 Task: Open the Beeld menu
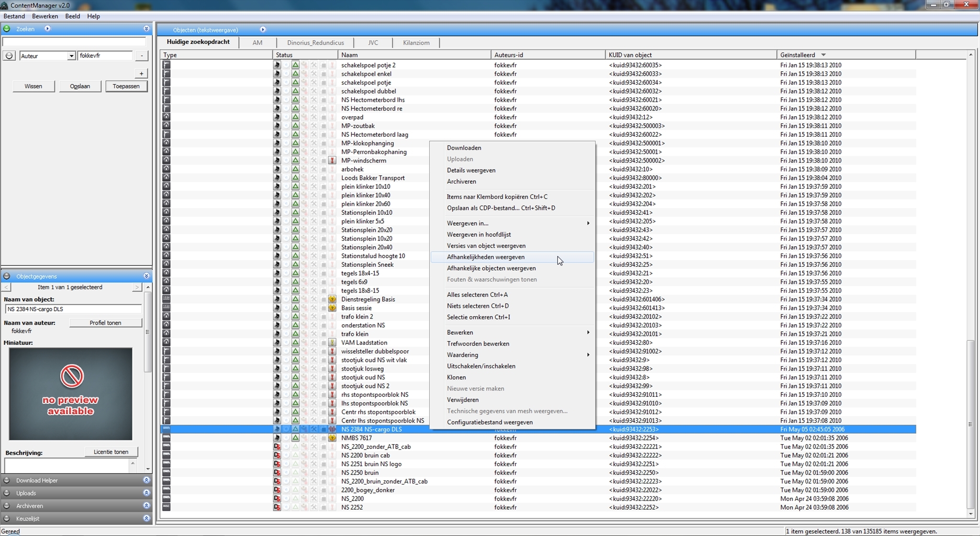point(73,16)
